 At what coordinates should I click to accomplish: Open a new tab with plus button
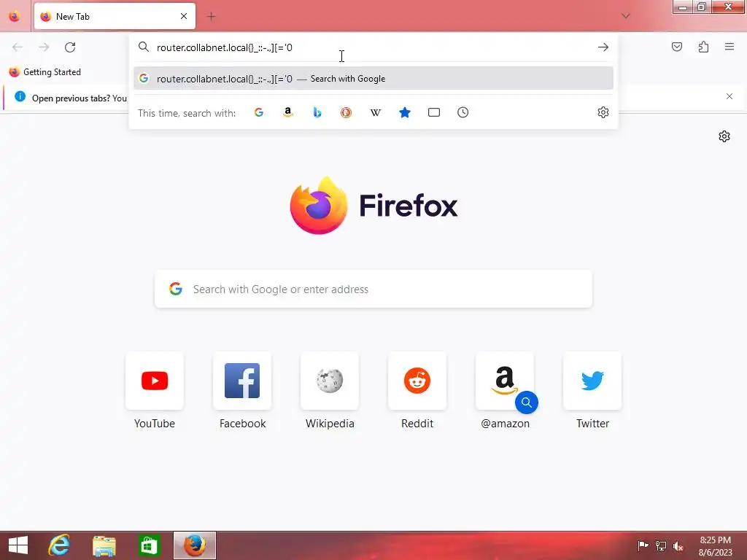pos(211,17)
